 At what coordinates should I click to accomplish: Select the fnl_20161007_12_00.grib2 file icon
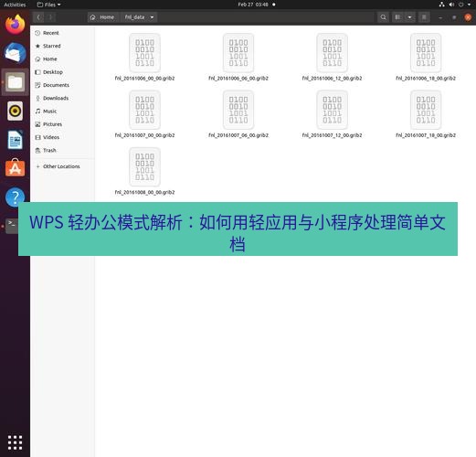332,110
